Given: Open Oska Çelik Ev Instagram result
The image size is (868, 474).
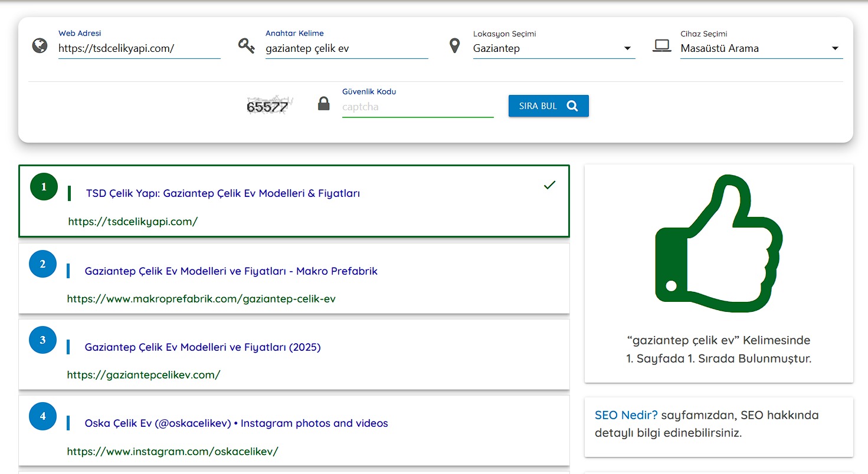Looking at the screenshot, I should click(236, 423).
